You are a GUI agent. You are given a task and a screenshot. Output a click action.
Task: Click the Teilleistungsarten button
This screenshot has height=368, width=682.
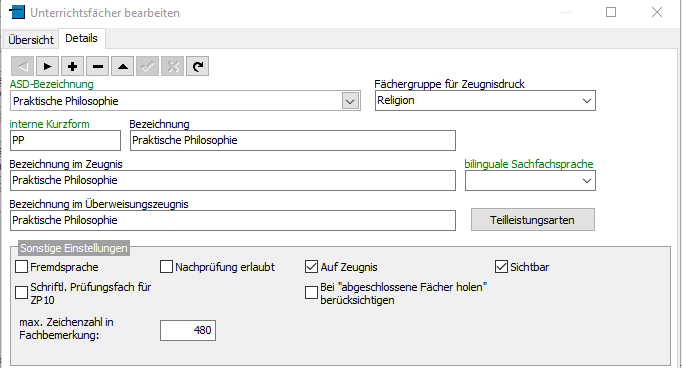[x=532, y=220]
